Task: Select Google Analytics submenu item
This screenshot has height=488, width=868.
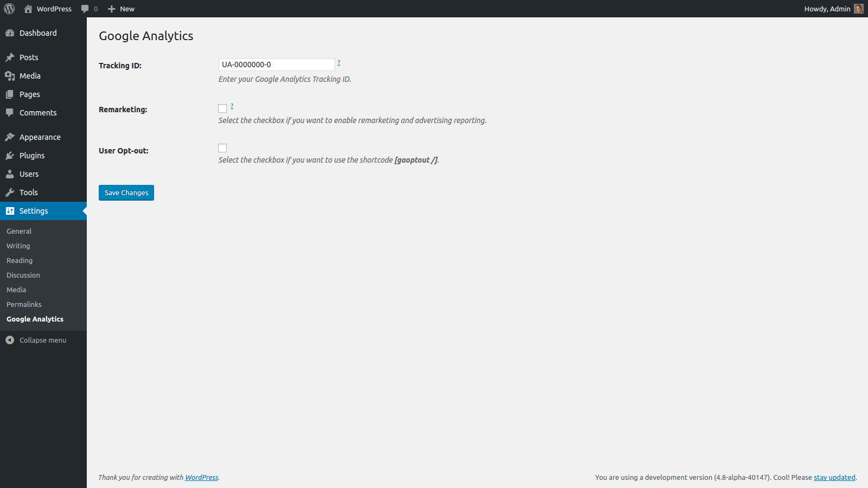Action: tap(35, 319)
